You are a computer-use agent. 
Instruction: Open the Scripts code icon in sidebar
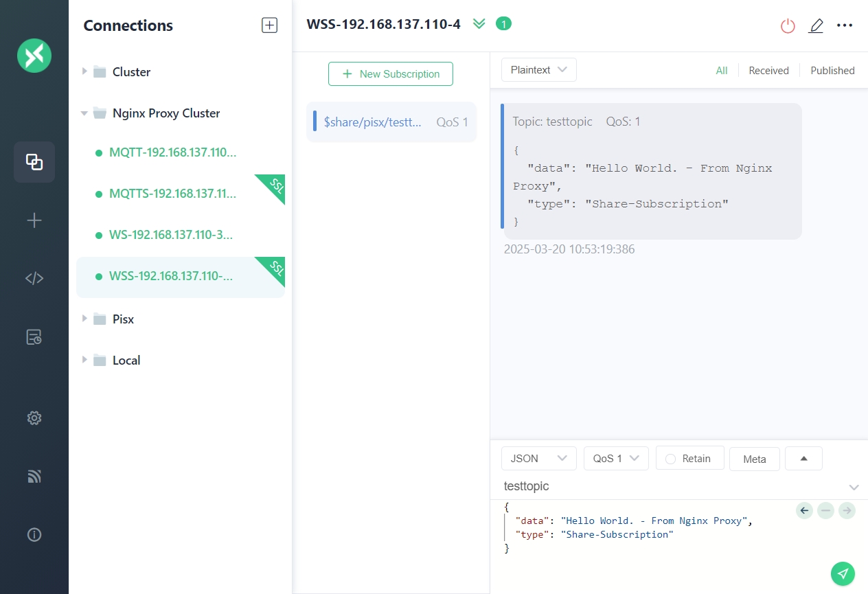tap(34, 278)
